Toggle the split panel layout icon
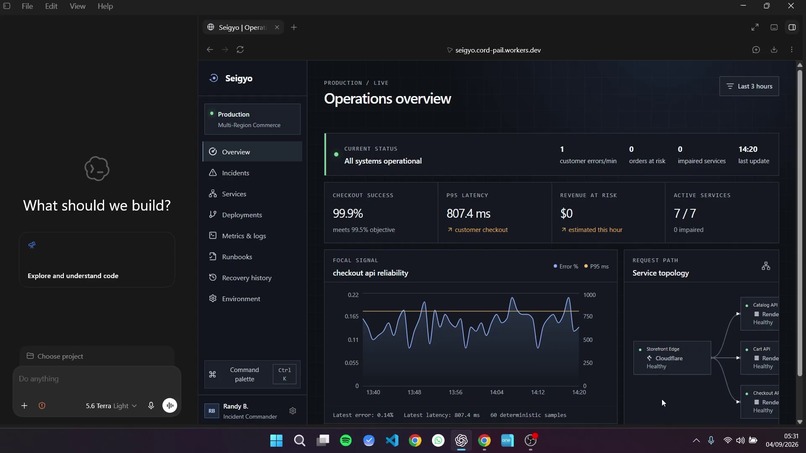This screenshot has height=453, width=806. [x=792, y=27]
